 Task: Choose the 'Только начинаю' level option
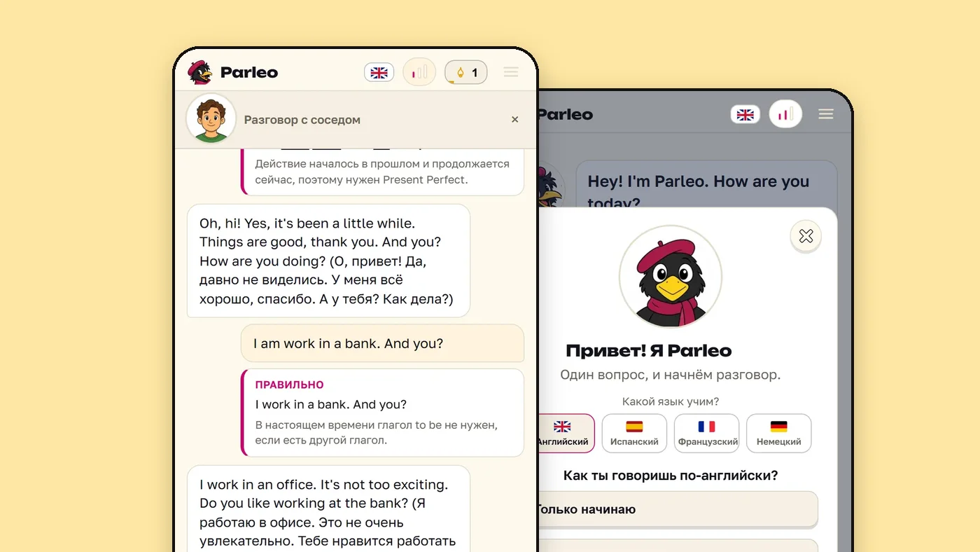tap(678, 509)
